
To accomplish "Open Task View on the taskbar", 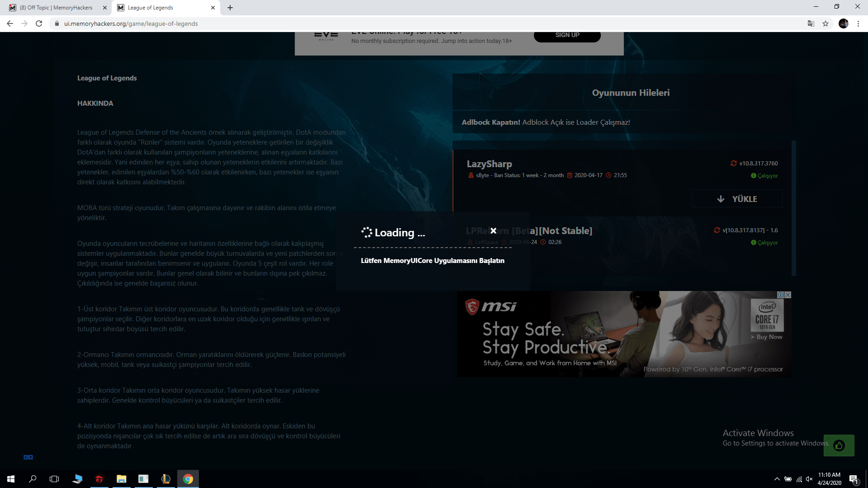I will coord(54,479).
